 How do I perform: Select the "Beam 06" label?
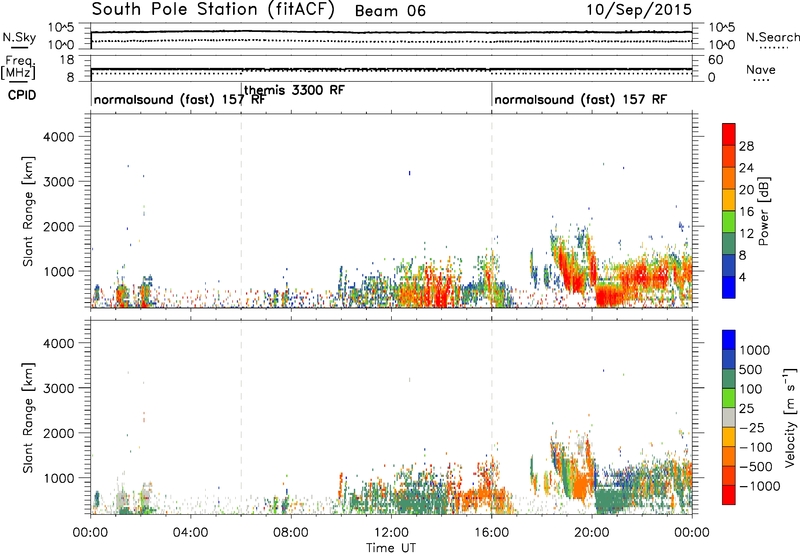pyautogui.click(x=390, y=11)
